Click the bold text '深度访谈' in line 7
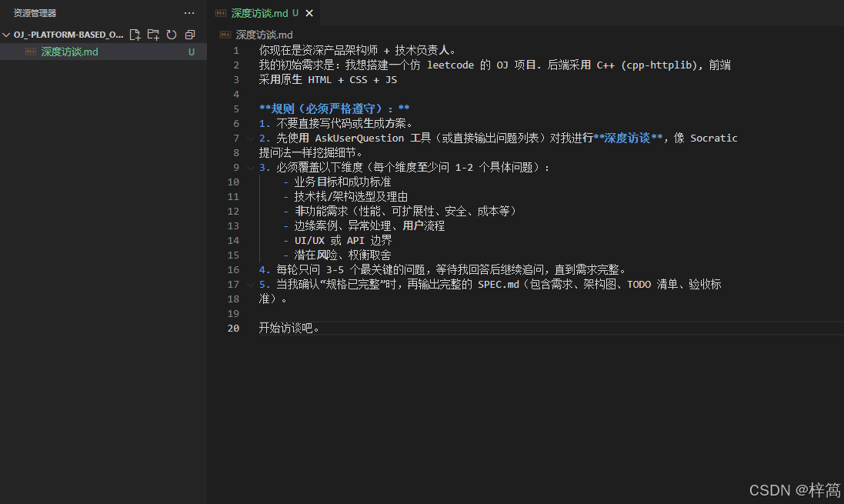This screenshot has height=504, width=844. [x=627, y=139]
